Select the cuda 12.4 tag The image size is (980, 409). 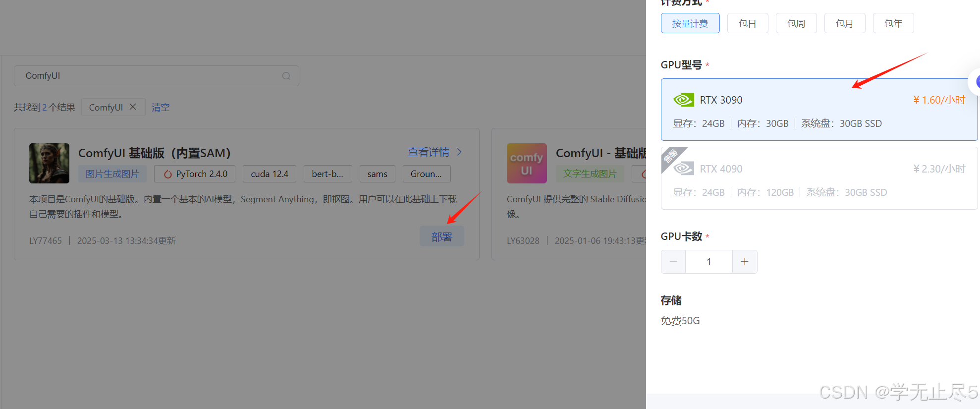(270, 174)
